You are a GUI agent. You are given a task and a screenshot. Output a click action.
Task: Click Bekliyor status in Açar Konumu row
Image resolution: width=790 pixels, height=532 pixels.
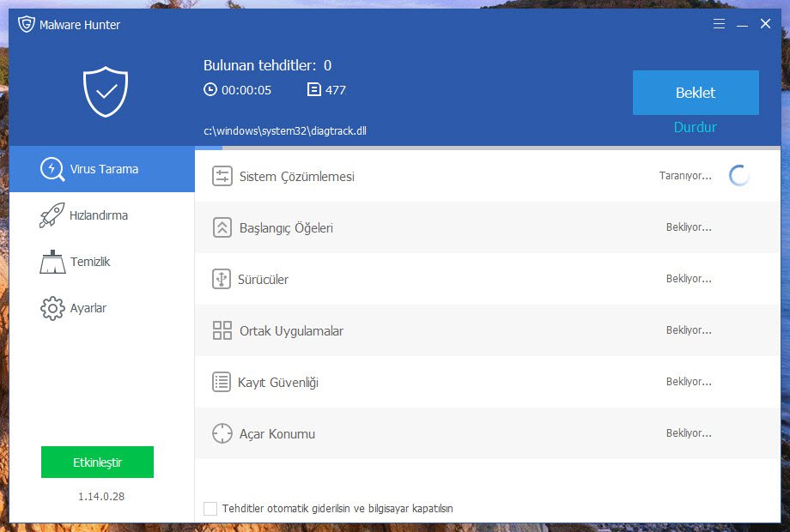coord(689,432)
